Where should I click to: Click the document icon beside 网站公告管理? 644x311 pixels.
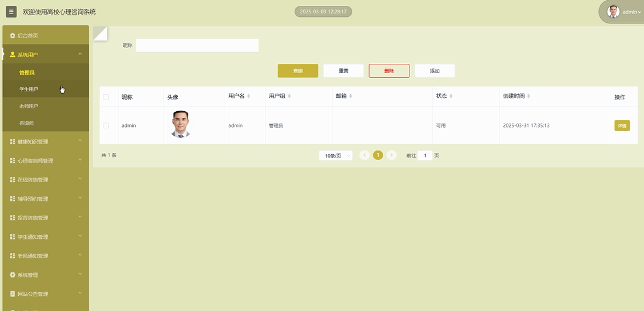(x=12, y=294)
